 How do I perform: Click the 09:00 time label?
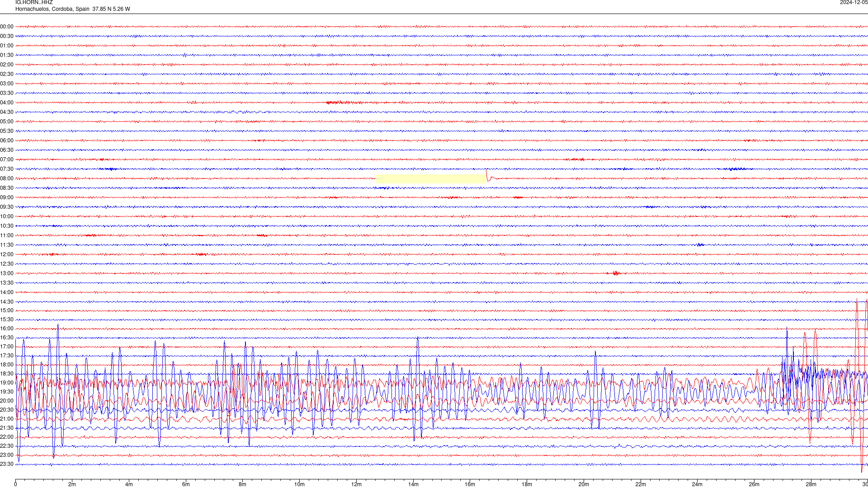pyautogui.click(x=7, y=197)
